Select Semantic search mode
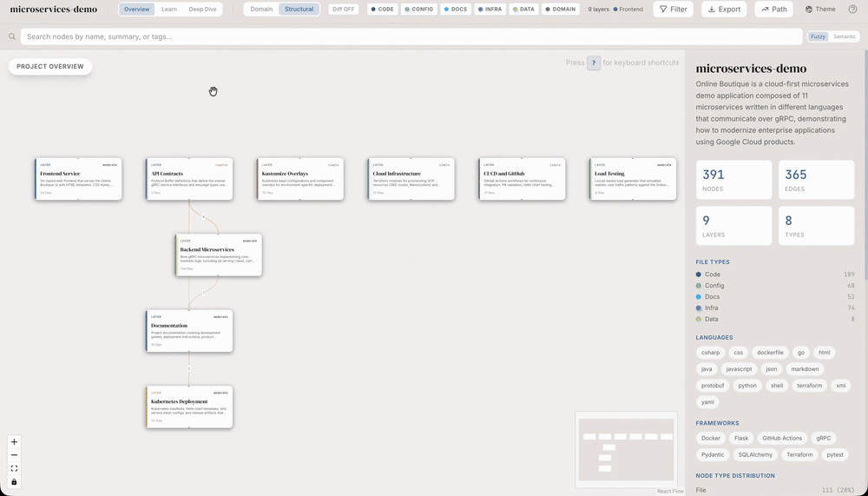 845,36
